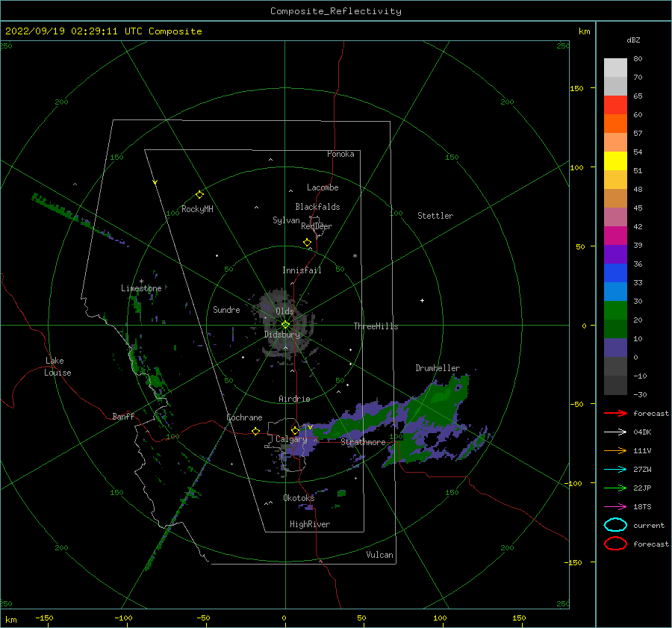Image resolution: width=672 pixels, height=628 pixels.
Task: Click the Sylvan label
Action: [x=286, y=220]
